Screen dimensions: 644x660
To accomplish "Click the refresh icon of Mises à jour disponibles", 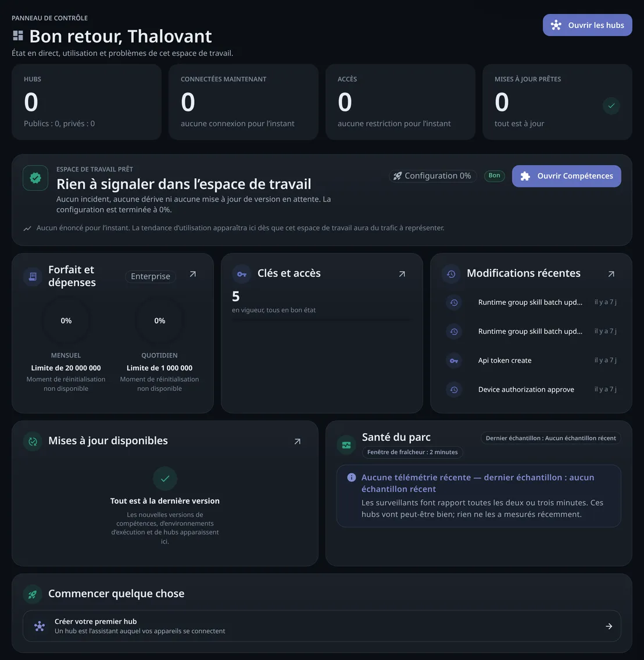I will click(33, 441).
